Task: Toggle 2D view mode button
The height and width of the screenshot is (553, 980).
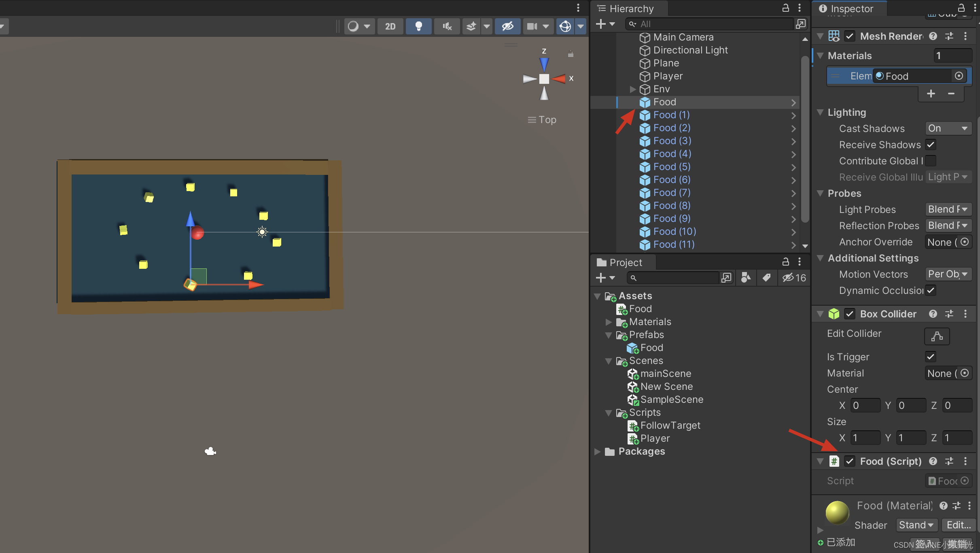Action: click(390, 26)
